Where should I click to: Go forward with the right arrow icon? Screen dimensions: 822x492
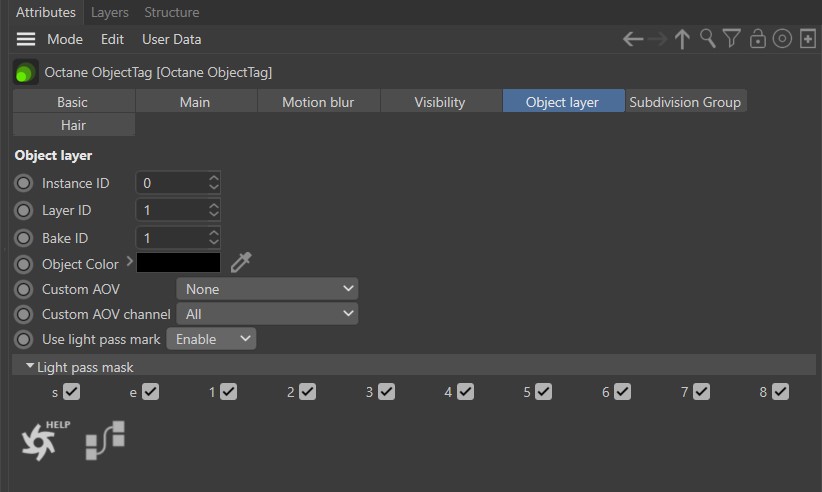(x=657, y=39)
